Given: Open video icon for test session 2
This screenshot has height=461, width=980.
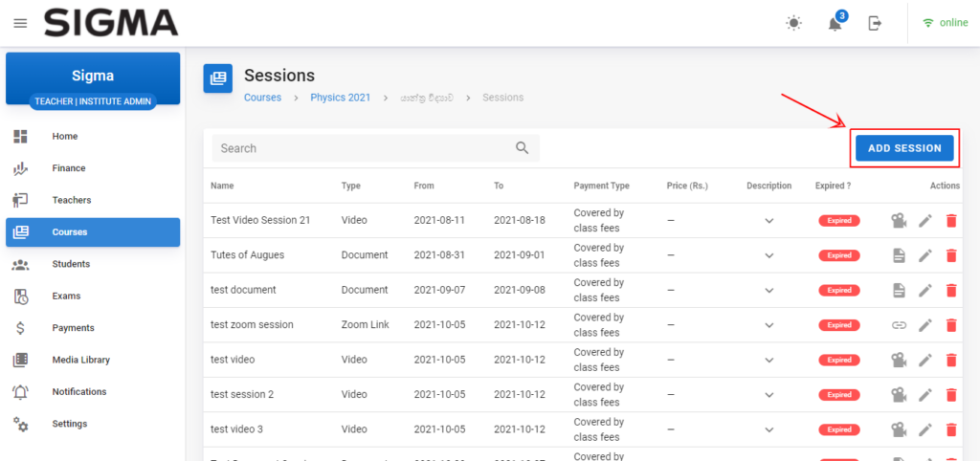Looking at the screenshot, I should (x=899, y=395).
